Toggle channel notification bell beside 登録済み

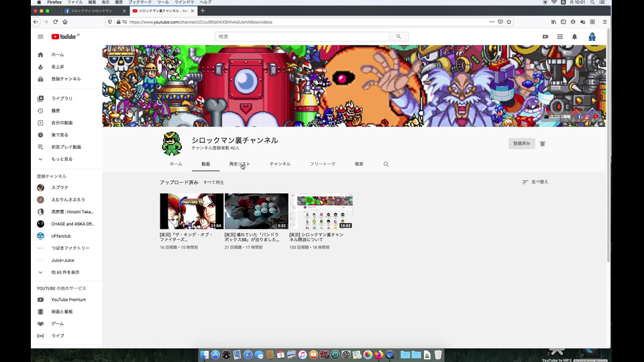(542, 143)
